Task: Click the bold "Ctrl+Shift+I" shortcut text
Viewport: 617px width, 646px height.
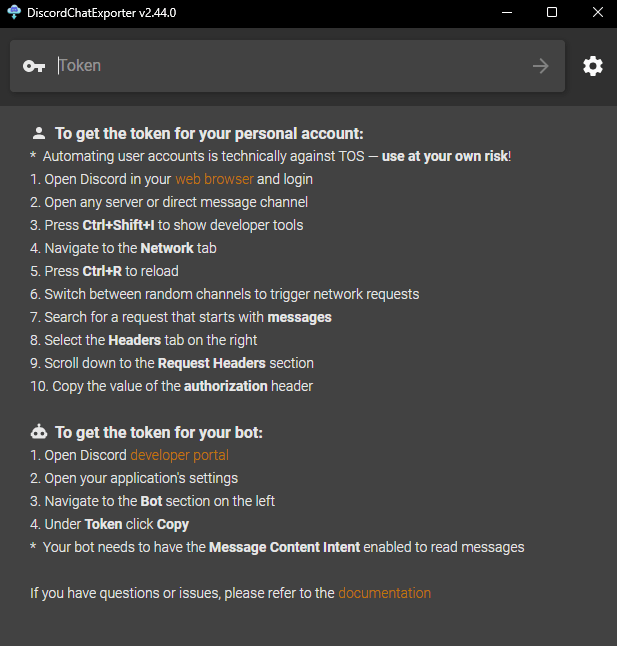Action: tap(120, 225)
